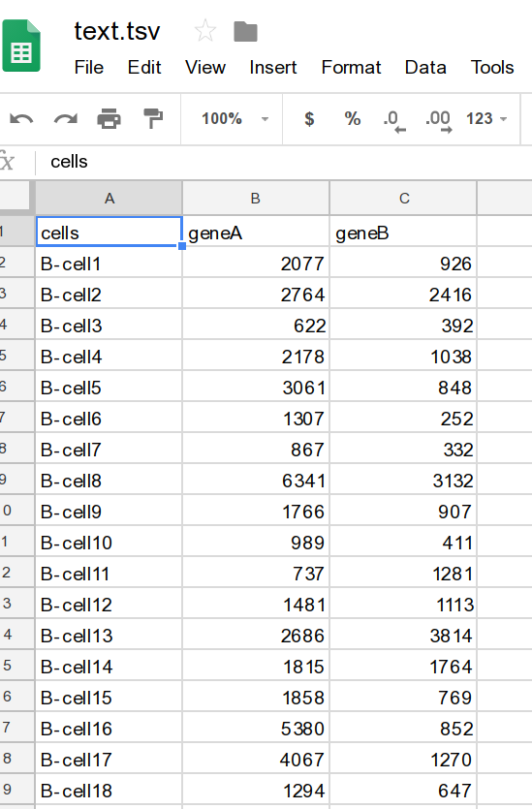
Task: Select cell with value 1766
Action: pyautogui.click(x=256, y=511)
